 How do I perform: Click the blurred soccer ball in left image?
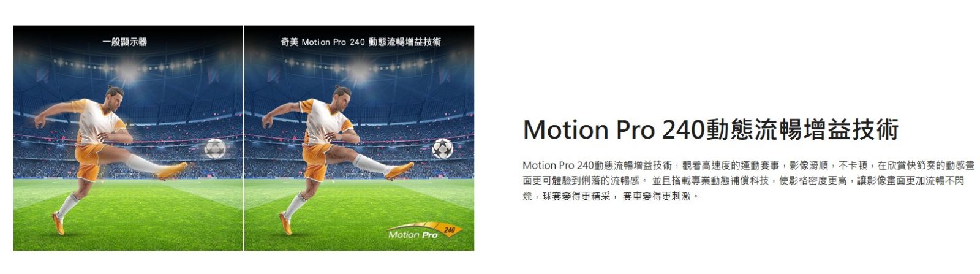click(214, 148)
